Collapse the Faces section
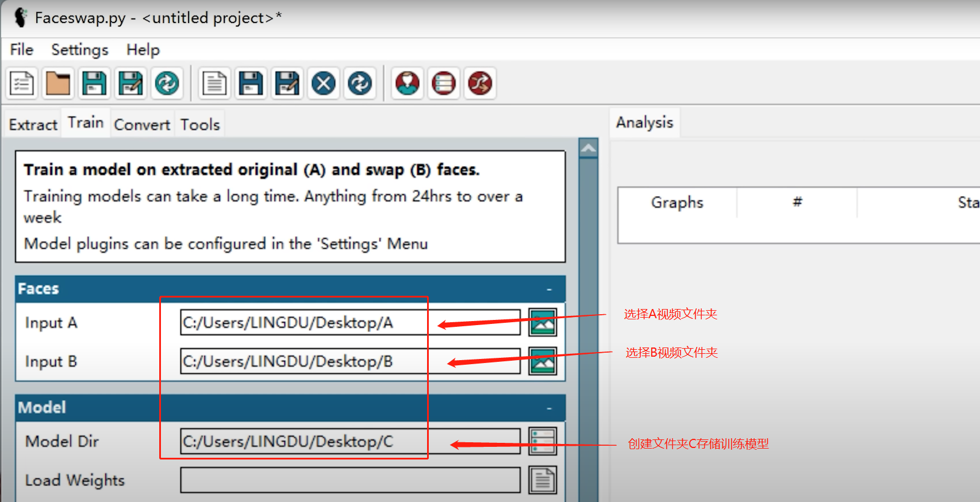 click(549, 289)
